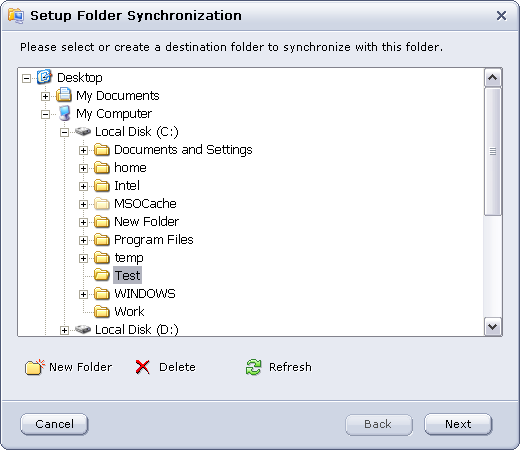Select the Desktop icon in tree
The height and width of the screenshot is (450, 520).
pyautogui.click(x=44, y=77)
